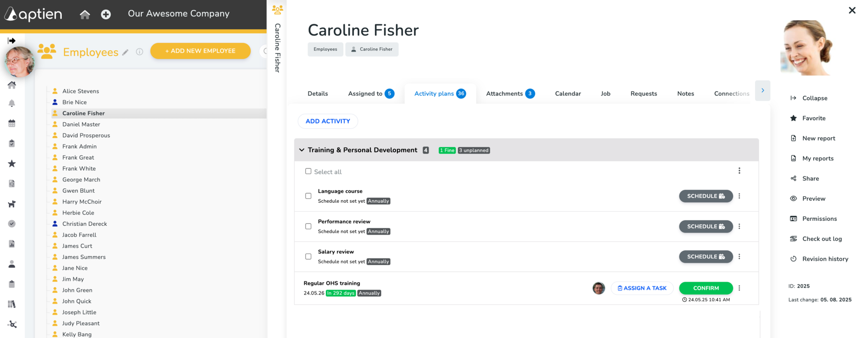868x338 pixels.
Task: Click the Employees breadcrumb chip
Action: pyautogui.click(x=325, y=49)
